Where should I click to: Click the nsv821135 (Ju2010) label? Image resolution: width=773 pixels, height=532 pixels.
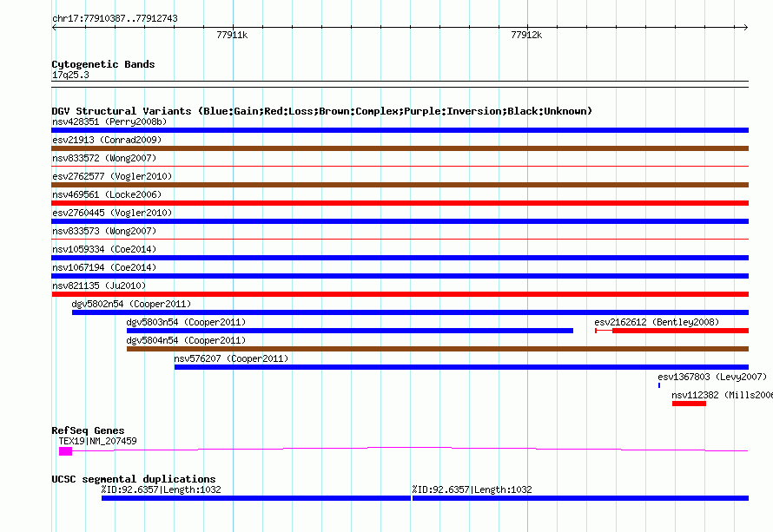[99, 286]
